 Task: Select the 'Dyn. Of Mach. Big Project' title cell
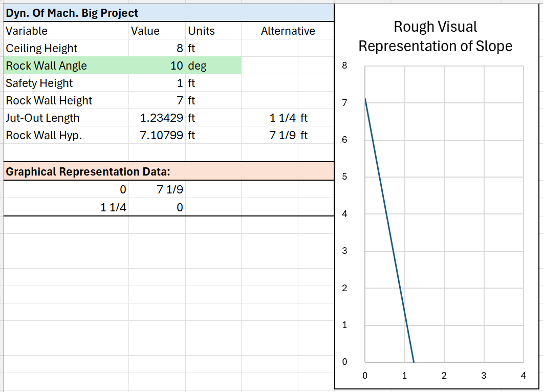169,13
